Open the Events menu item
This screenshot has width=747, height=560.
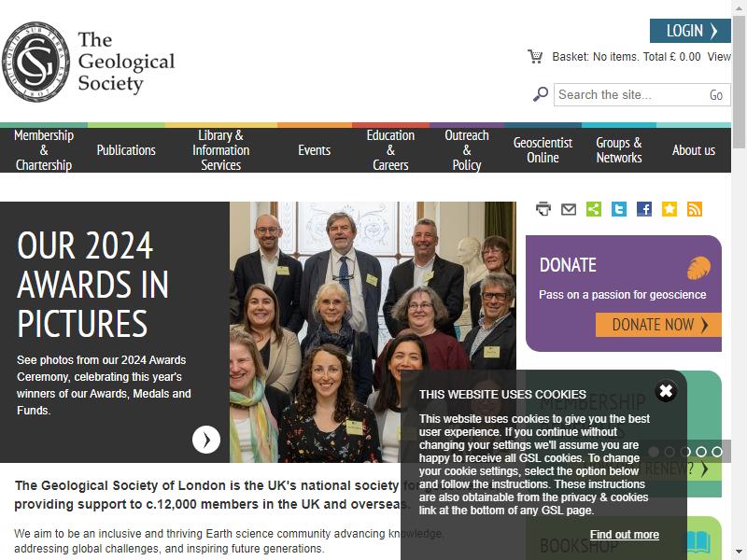[315, 150]
